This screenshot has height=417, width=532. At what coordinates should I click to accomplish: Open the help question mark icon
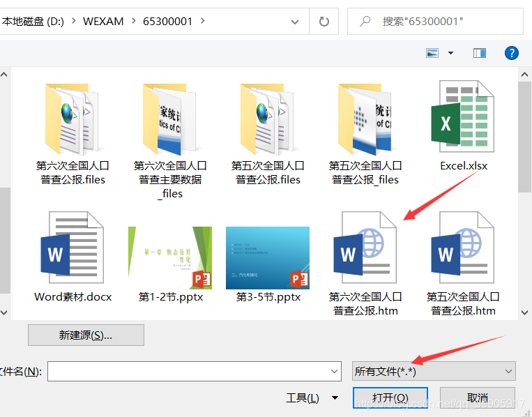point(511,53)
